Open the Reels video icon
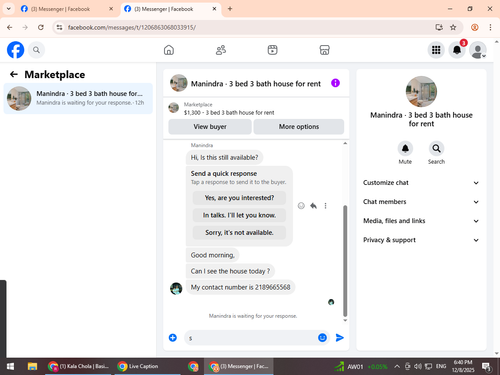The image size is (500, 375). tap(272, 50)
